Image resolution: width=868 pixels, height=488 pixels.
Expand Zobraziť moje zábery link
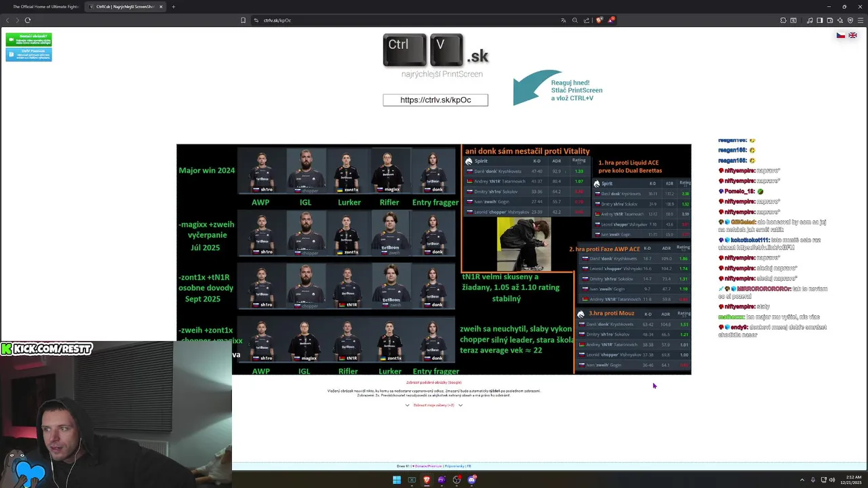coord(434,405)
